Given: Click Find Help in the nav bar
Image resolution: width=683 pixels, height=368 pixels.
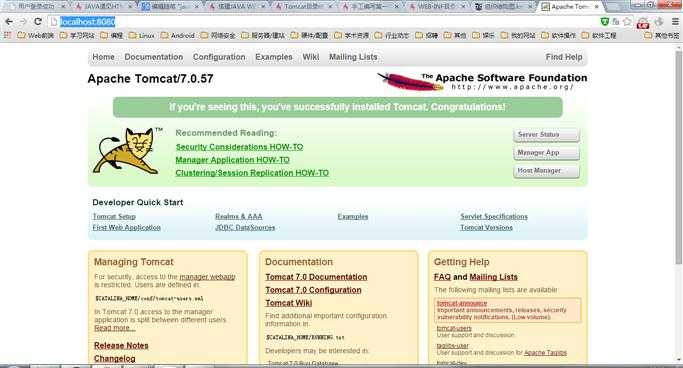Looking at the screenshot, I should click(x=564, y=57).
